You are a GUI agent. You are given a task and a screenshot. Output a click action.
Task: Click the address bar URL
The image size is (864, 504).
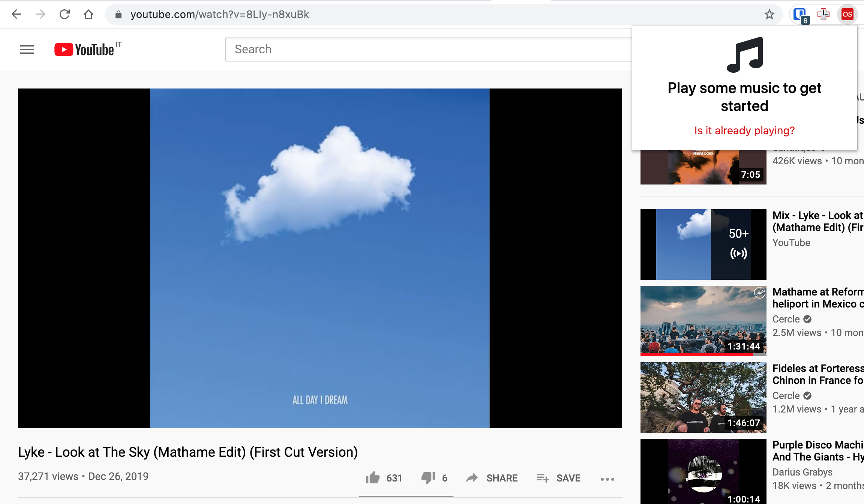(220, 14)
